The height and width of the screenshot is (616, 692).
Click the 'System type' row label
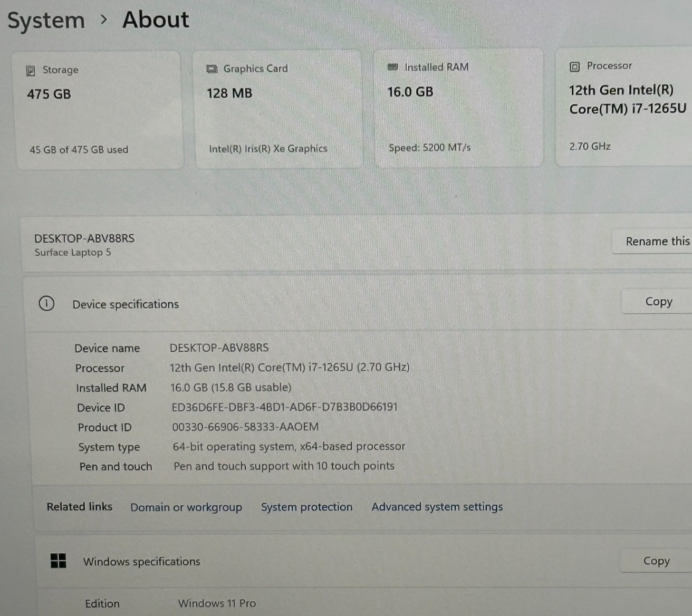point(109,447)
